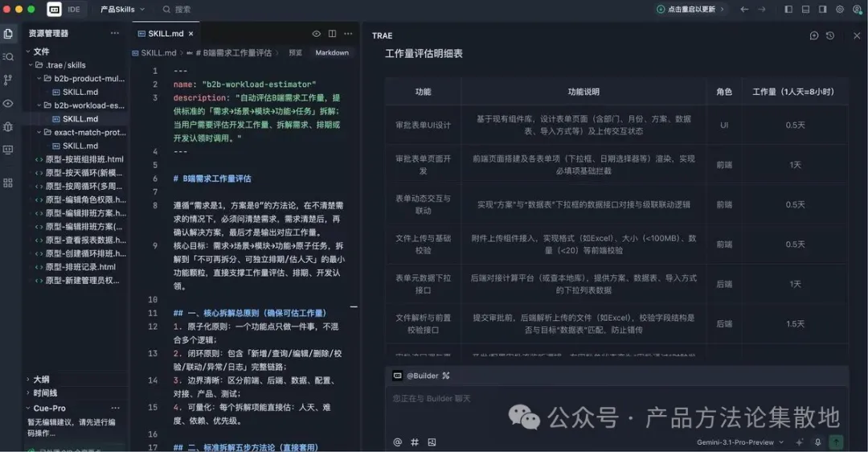Go forward with right arrow in title bar
The image size is (868, 452).
tap(762, 10)
